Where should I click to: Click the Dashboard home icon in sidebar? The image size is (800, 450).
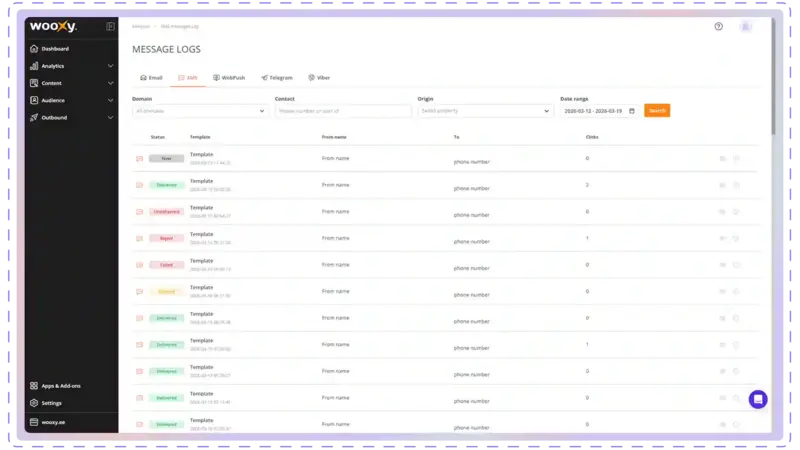pos(34,49)
